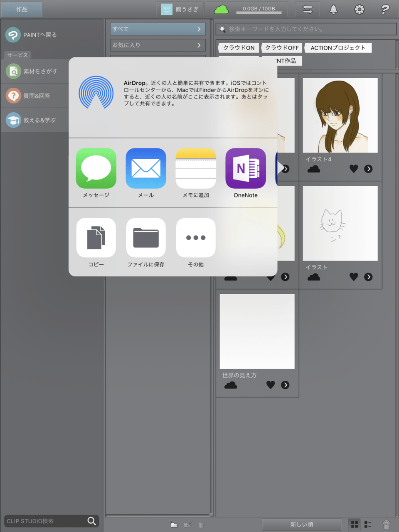Toggle favorite heart on 世界の見え方
This screenshot has height=532, width=399.
[271, 385]
